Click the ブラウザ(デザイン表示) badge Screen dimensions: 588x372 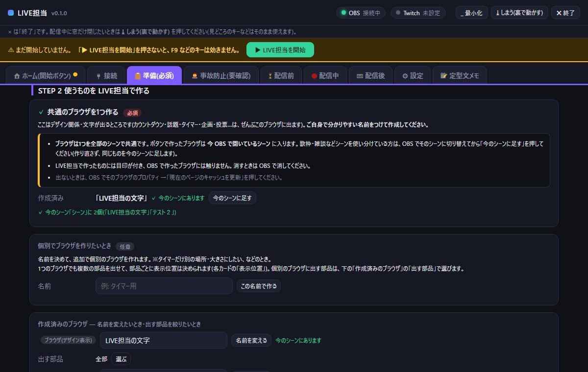point(68,340)
